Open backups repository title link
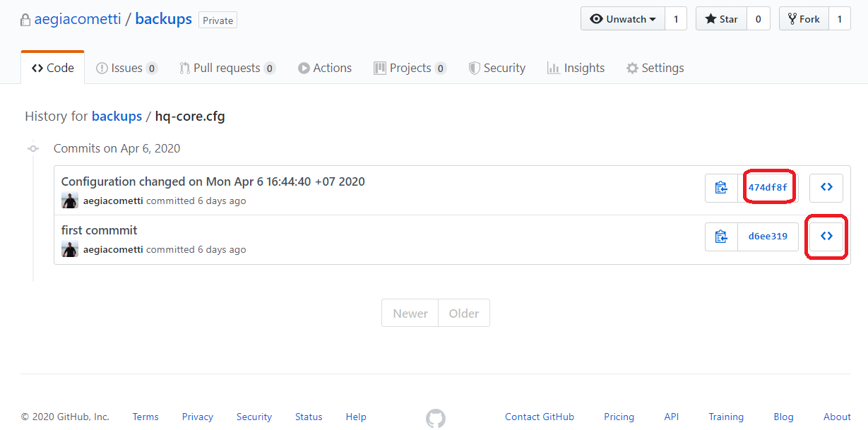The image size is (868, 430). [x=163, y=19]
